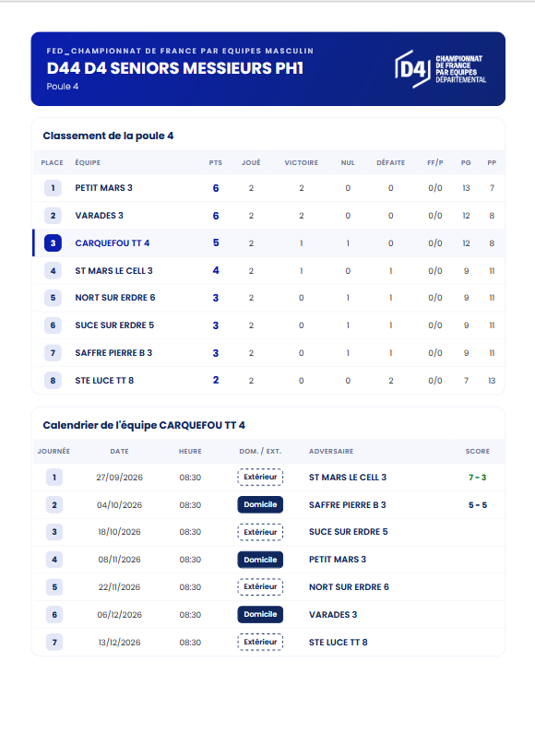This screenshot has height=756, width=535.
Task: Click calendar opponent ST MARS LE CELL 3
Action: 348,478
